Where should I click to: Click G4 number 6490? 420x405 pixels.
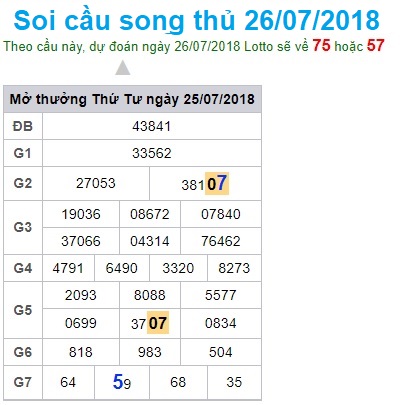122,268
